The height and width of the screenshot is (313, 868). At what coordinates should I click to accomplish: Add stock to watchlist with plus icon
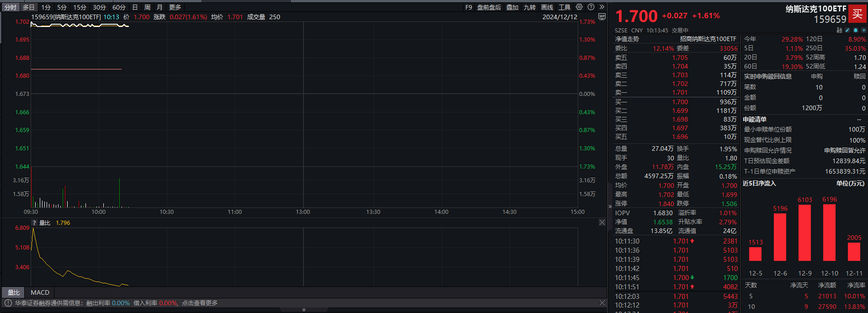(x=864, y=30)
